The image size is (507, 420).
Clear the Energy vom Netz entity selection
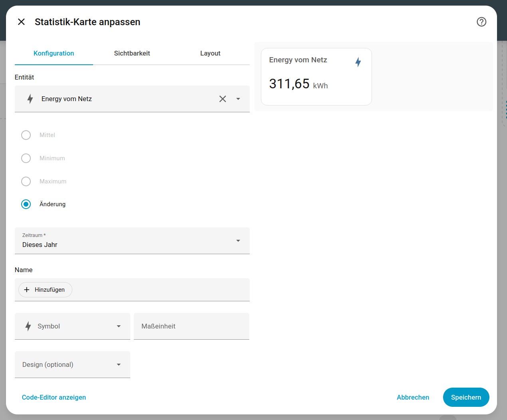pos(223,99)
